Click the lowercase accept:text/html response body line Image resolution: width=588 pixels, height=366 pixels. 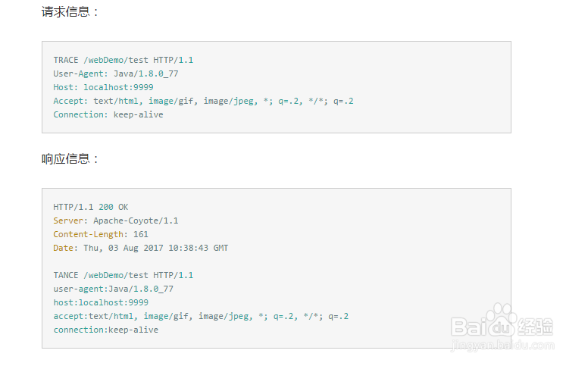[201, 316]
